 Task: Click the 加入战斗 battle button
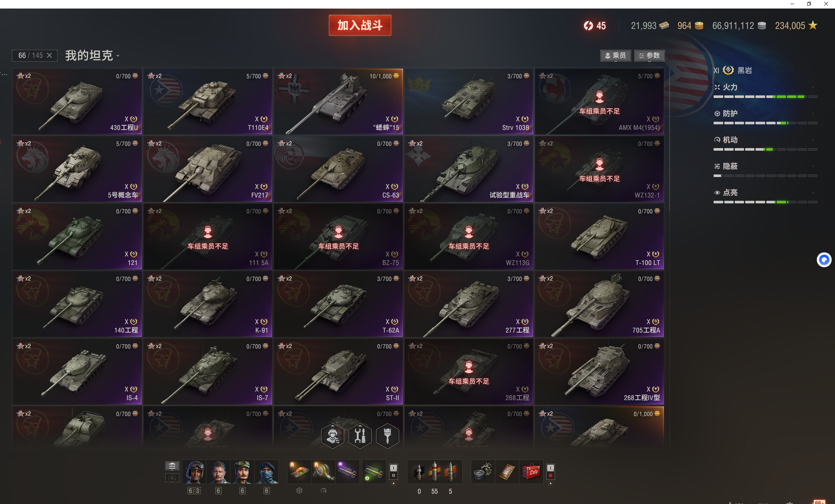[x=360, y=25]
